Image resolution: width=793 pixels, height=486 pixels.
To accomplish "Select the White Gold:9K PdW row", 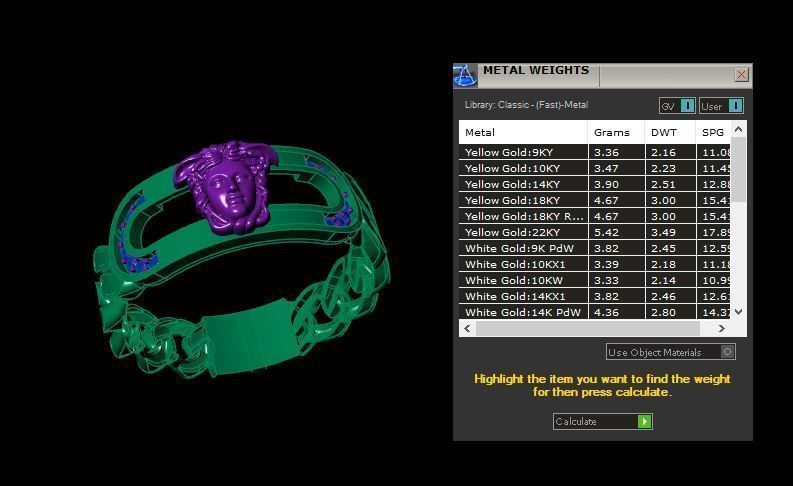I will coord(595,248).
